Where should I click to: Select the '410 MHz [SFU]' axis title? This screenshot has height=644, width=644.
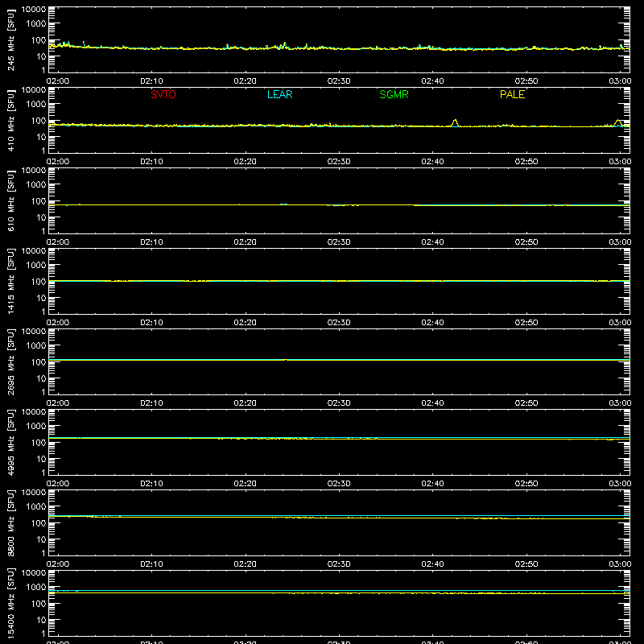click(10, 120)
